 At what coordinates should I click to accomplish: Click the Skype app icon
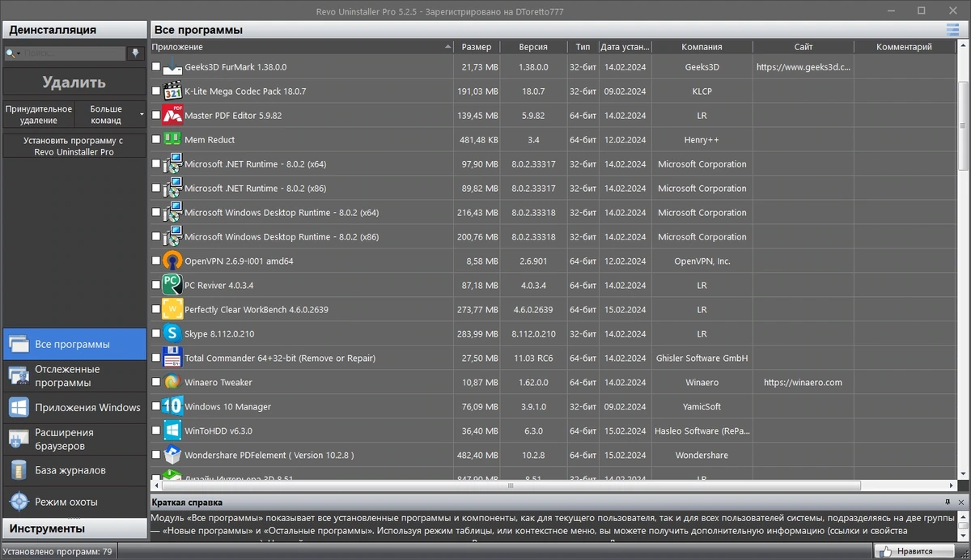pos(172,334)
